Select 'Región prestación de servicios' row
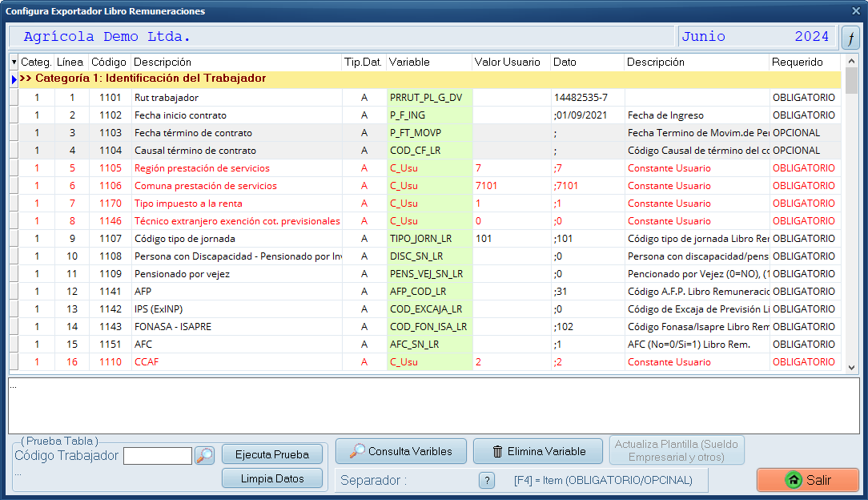The height and width of the screenshot is (500, 868). [x=429, y=168]
